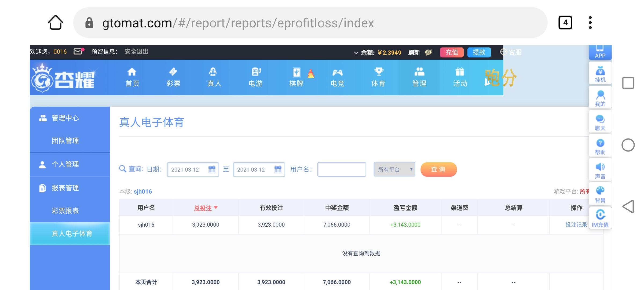Sort by 总投注 column arrow
Image resolution: width=644 pixels, height=290 pixels.
tap(216, 208)
